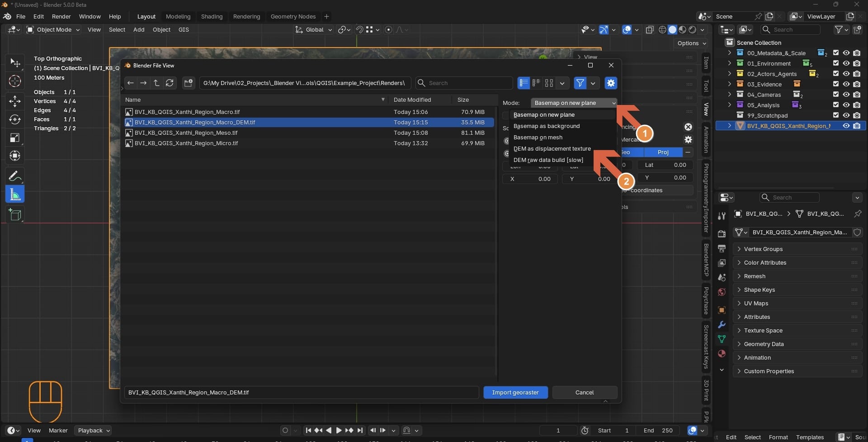Hide the 03_Evidence collection in viewport

click(846, 84)
